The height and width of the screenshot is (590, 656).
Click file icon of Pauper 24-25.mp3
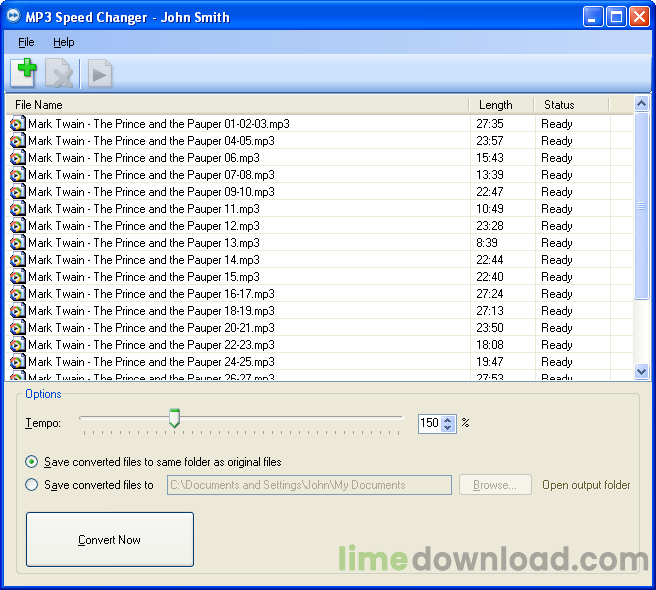point(17,362)
